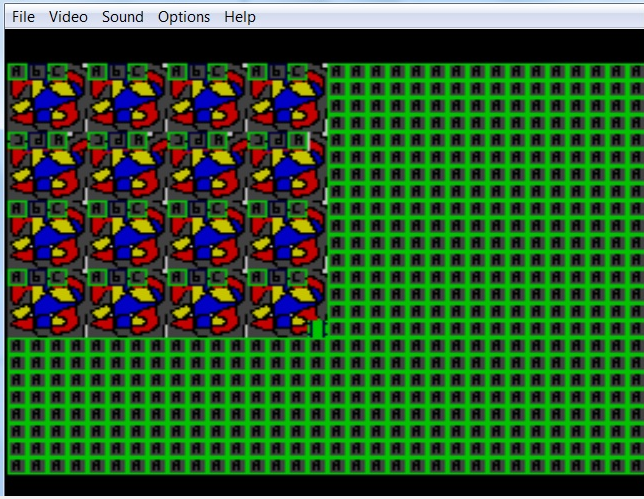The width and height of the screenshot is (644, 499).
Task: Click the third sprite in the top row
Action: [x=206, y=97]
